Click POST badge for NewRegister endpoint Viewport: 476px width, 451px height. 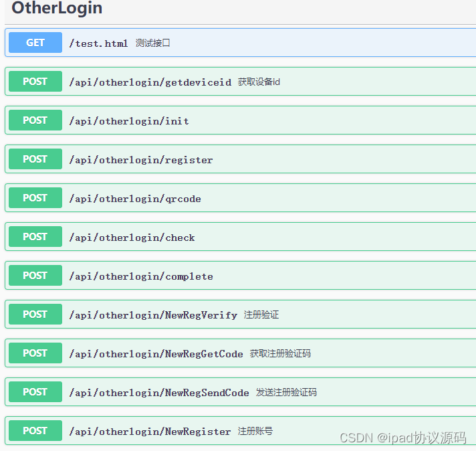pos(35,431)
